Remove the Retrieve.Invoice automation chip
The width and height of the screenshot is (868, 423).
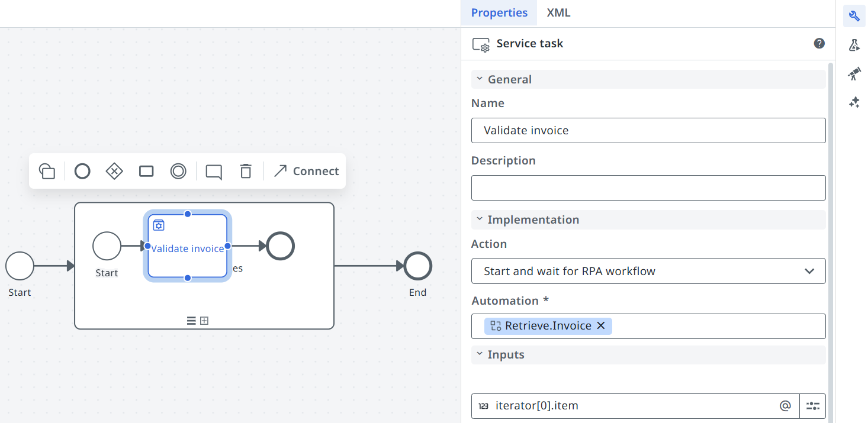601,325
